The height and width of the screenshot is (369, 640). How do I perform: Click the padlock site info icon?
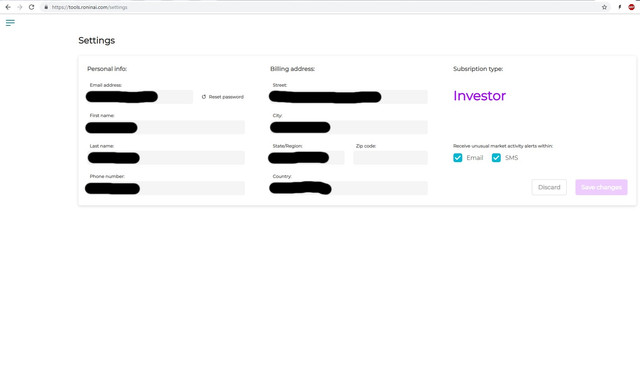click(46, 7)
